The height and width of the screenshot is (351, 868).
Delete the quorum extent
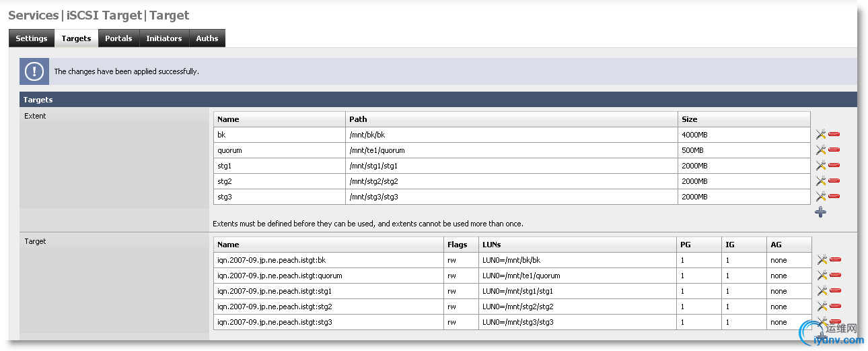834,150
